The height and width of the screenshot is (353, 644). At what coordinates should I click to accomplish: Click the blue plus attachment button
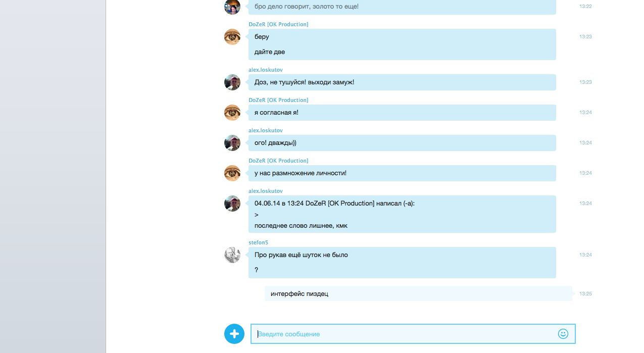coord(234,334)
